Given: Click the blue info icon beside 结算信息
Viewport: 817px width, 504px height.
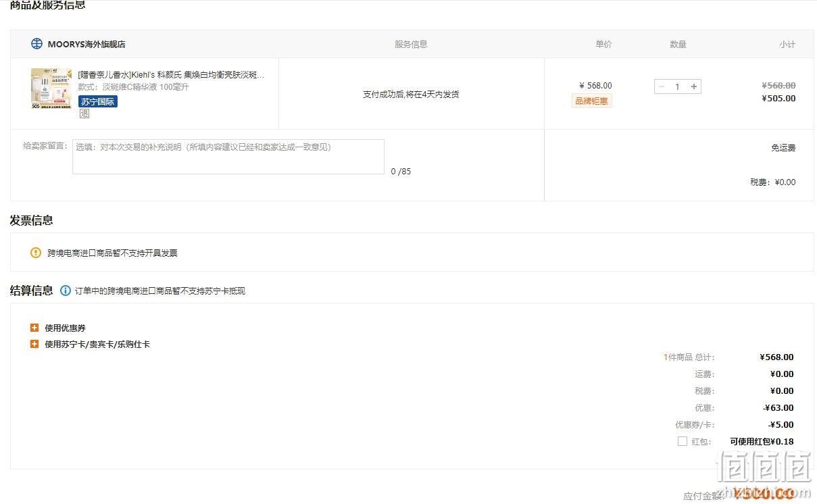Looking at the screenshot, I should pyautogui.click(x=66, y=291).
